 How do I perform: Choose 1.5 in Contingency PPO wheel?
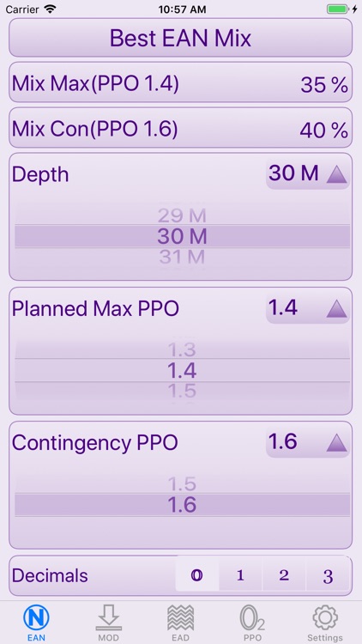(x=182, y=484)
